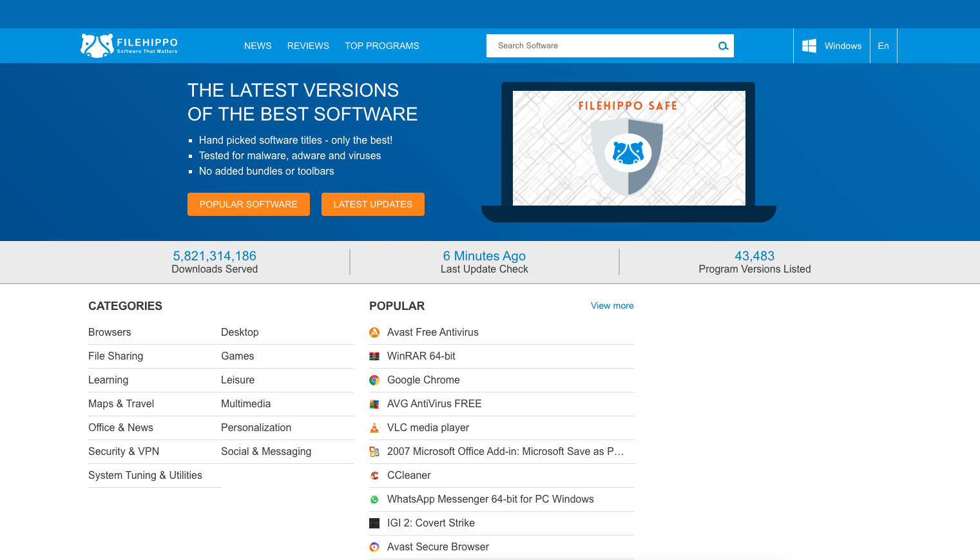Open the Multimedia category

246,404
